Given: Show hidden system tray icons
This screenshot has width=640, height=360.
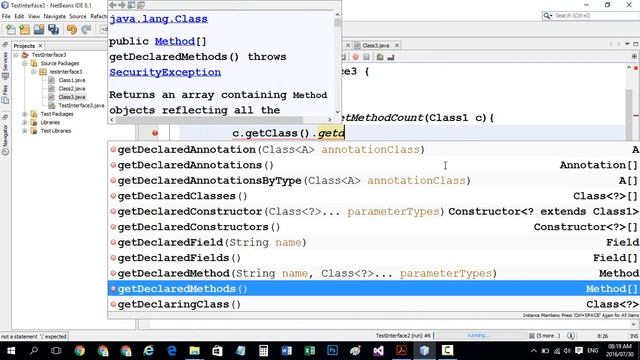Looking at the screenshot, I should pyautogui.click(x=533, y=351).
